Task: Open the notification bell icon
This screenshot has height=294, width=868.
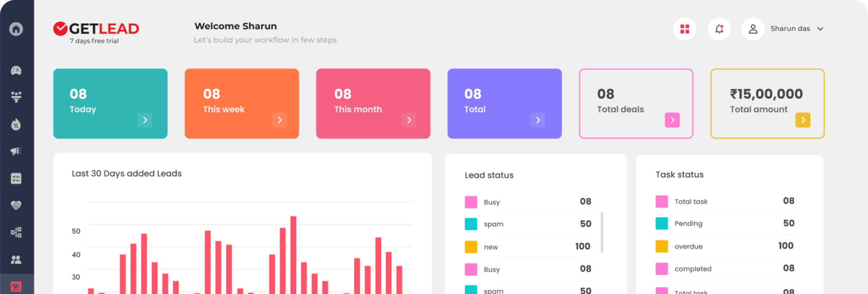Action: coord(719,29)
